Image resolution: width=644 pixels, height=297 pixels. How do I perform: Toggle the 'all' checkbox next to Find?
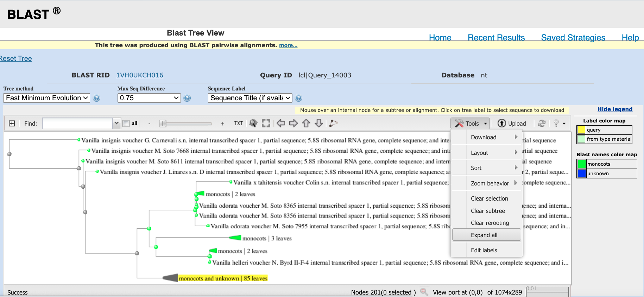(126, 124)
